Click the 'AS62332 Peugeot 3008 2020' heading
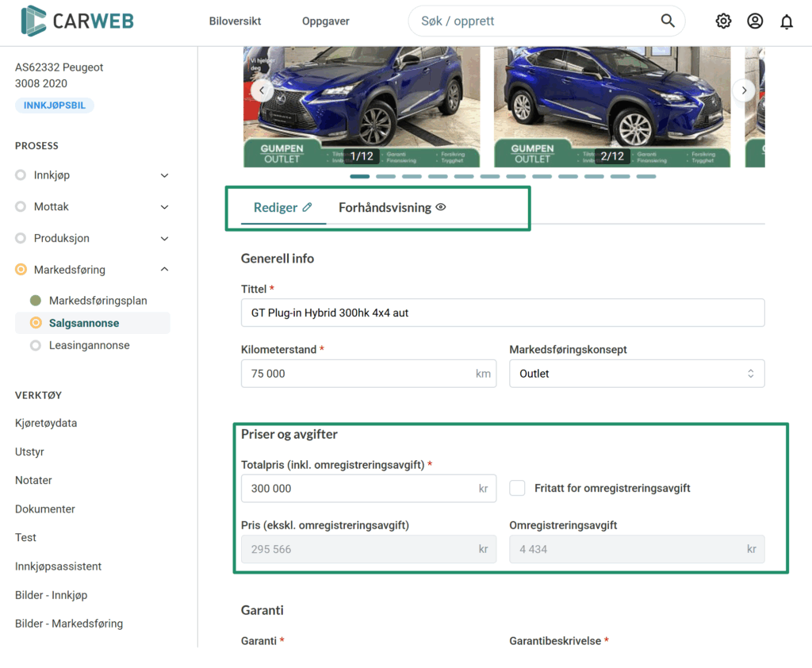The image size is (812, 668). coord(59,75)
